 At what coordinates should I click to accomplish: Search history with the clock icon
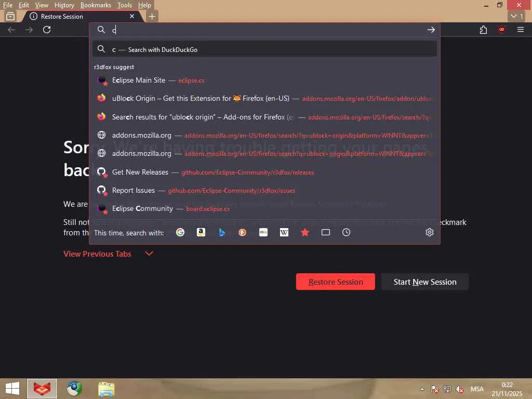[346, 232]
